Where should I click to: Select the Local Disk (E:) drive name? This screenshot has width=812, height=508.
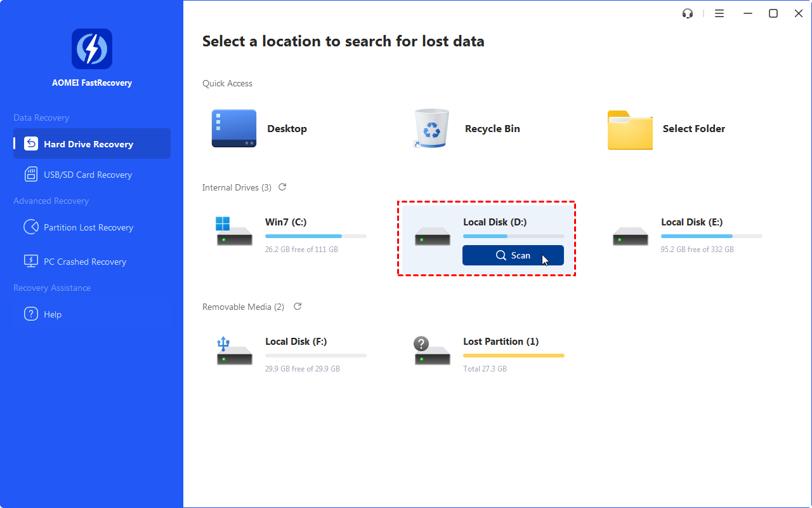(692, 222)
